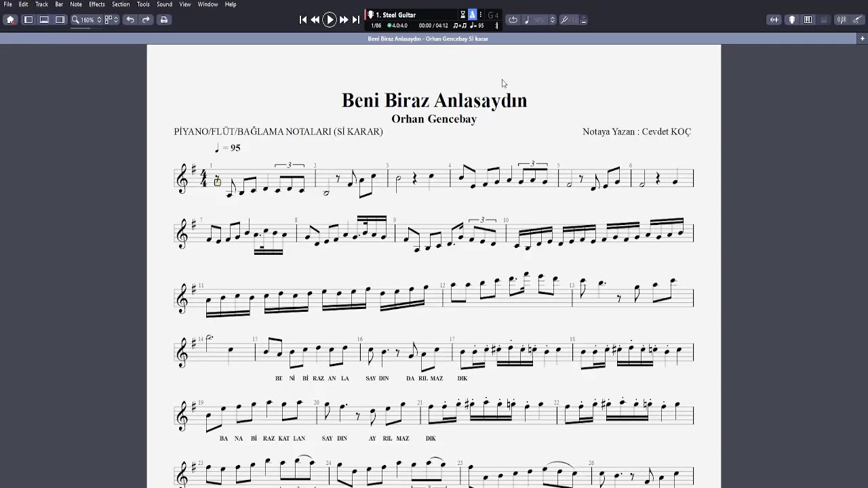
Task: Open the Tools menu
Action: click(x=143, y=4)
